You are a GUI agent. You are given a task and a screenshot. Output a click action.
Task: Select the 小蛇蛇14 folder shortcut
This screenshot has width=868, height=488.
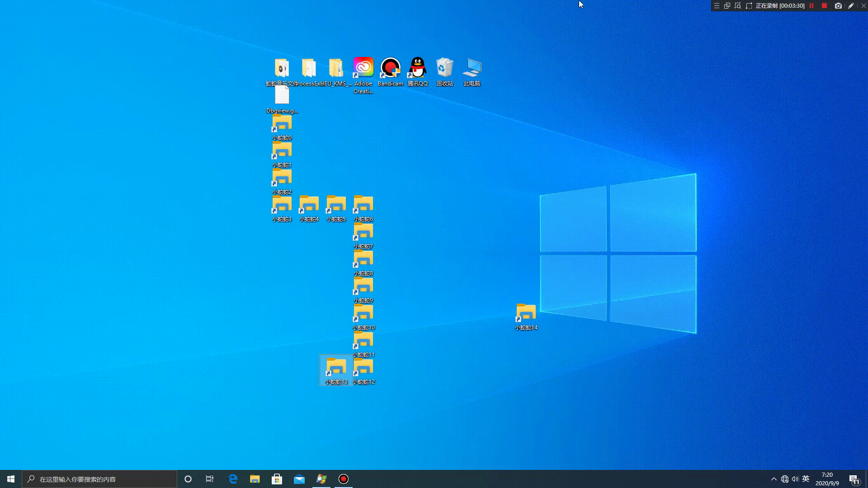(x=526, y=313)
